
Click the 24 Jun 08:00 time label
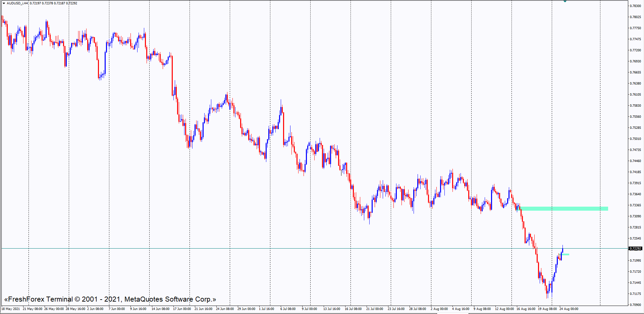225,309
